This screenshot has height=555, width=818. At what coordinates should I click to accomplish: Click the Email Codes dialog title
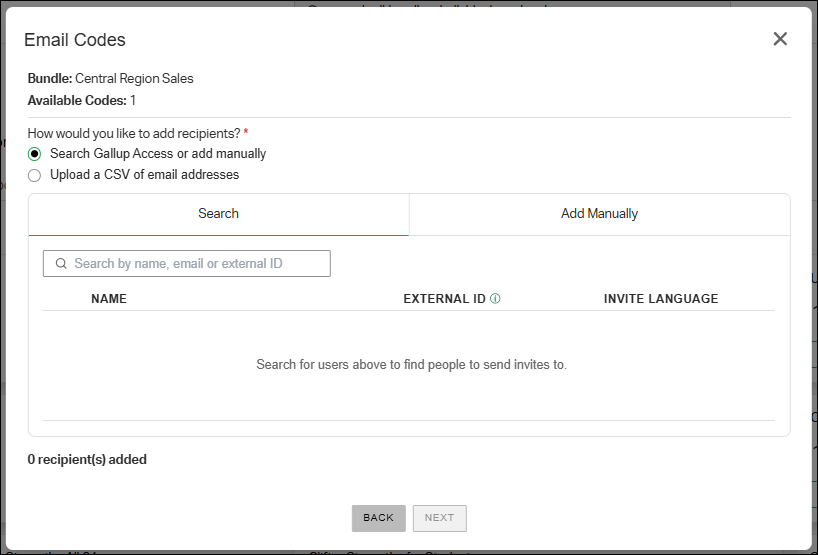(75, 40)
